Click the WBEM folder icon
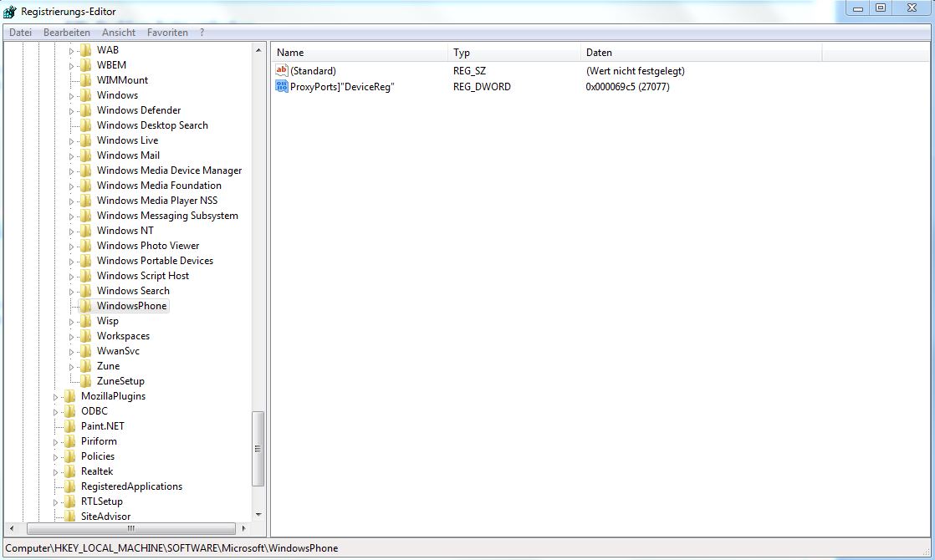The height and width of the screenshot is (560, 935). coord(86,64)
